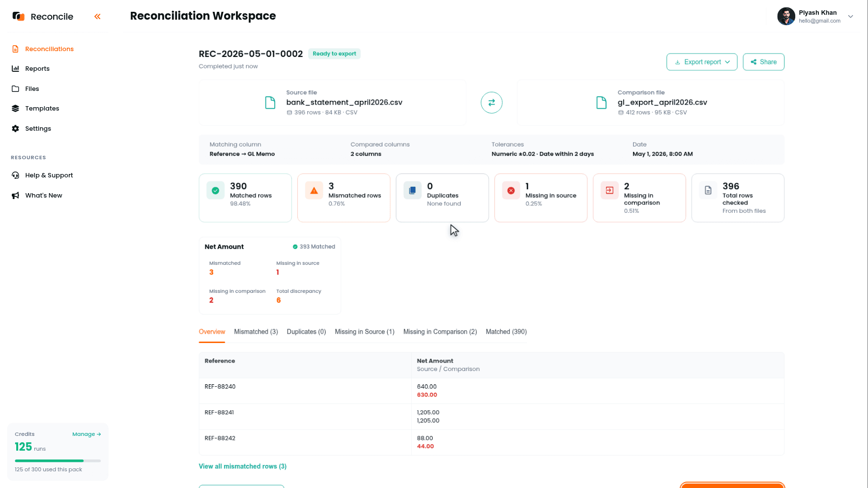Click the Share button

[763, 62]
